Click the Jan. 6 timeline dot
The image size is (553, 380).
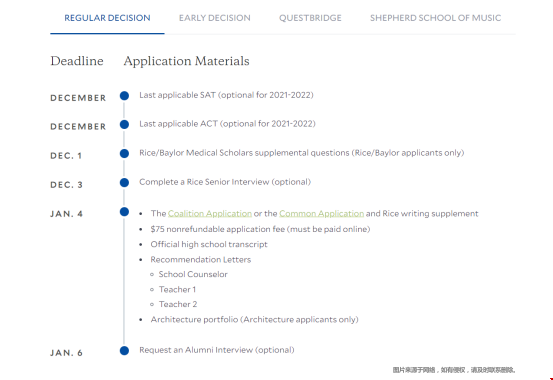[x=124, y=351]
